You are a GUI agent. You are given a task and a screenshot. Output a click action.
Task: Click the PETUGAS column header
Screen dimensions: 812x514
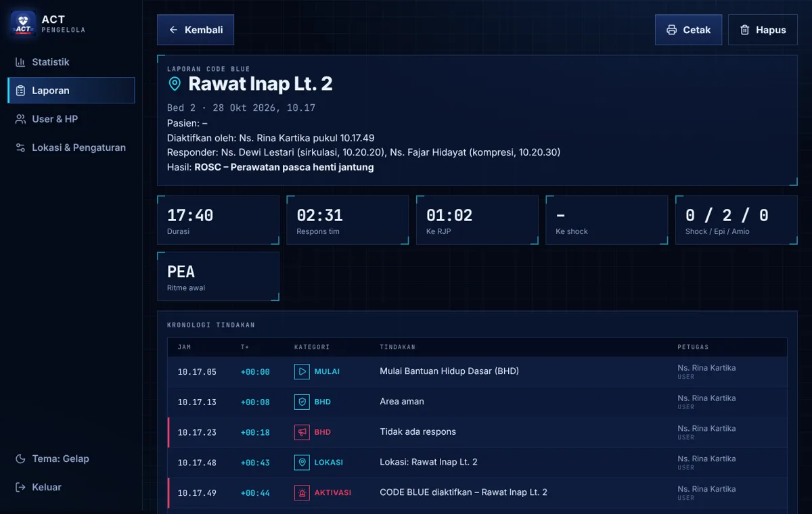694,347
